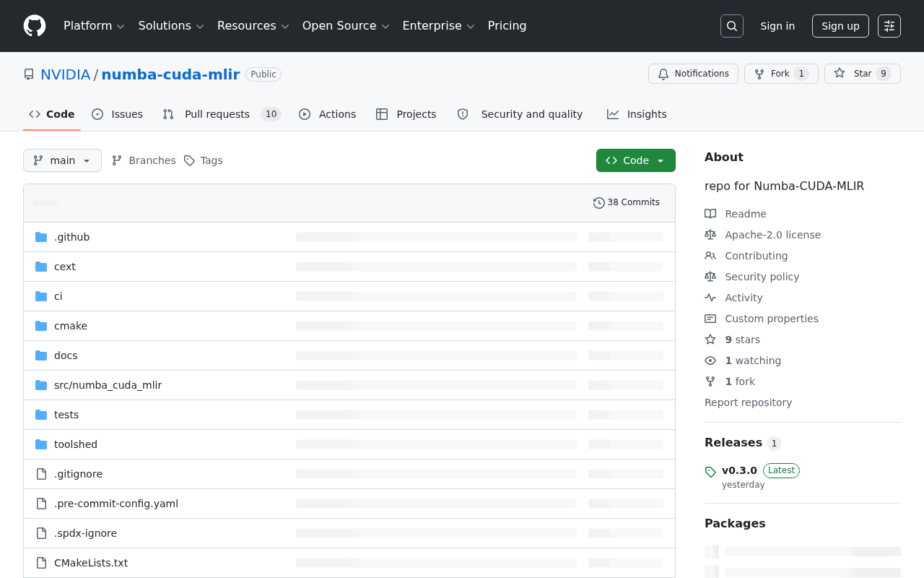
Task: Switch to the Projects tab
Action: 406,114
